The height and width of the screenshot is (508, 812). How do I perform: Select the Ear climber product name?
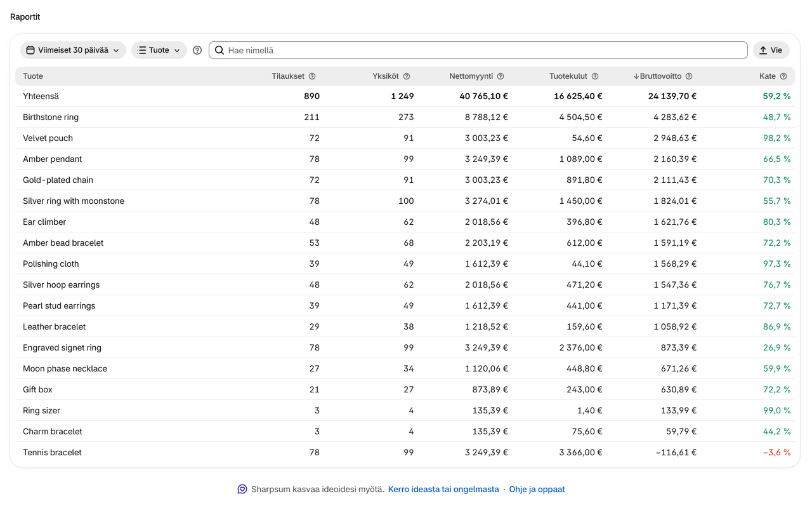click(44, 222)
